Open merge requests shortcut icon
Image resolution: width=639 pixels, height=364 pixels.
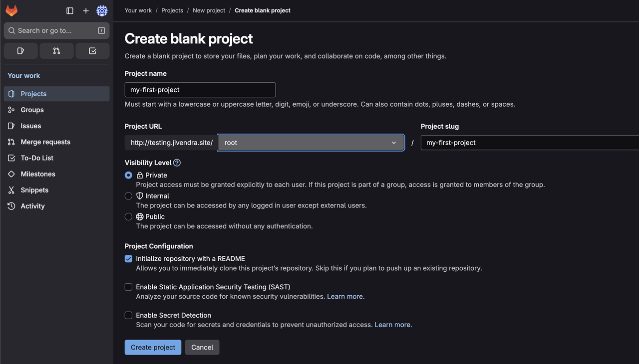[56, 51]
